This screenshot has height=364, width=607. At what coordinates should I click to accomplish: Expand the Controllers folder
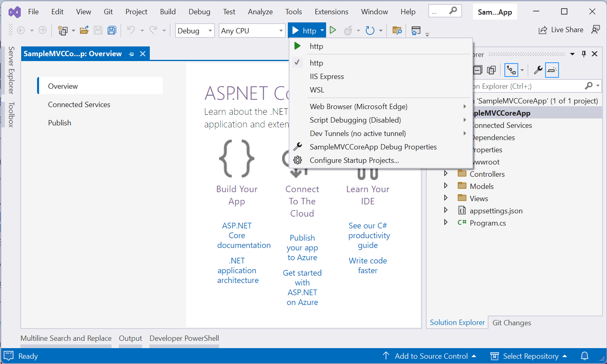click(445, 173)
